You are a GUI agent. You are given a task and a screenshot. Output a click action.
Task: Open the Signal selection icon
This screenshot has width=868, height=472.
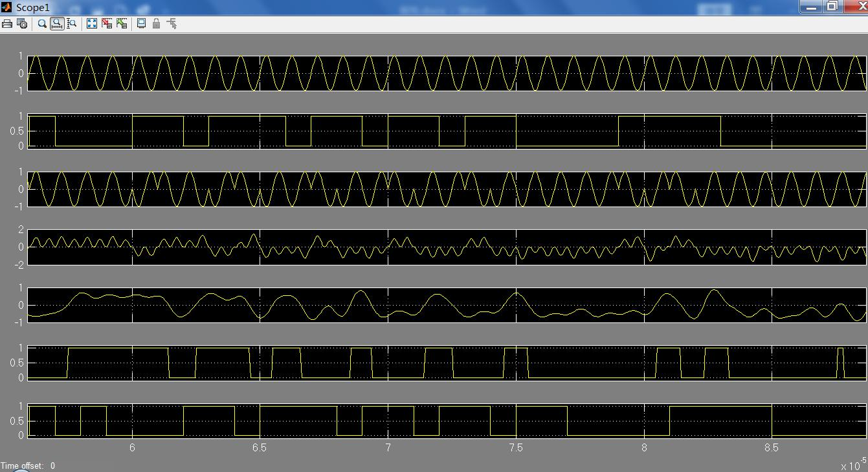click(x=172, y=23)
